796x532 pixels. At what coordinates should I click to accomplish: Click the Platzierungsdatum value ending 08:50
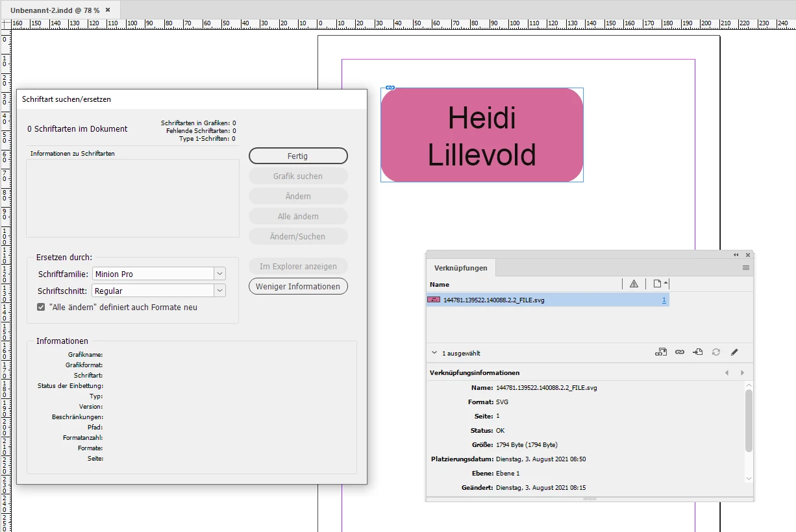[541, 459]
